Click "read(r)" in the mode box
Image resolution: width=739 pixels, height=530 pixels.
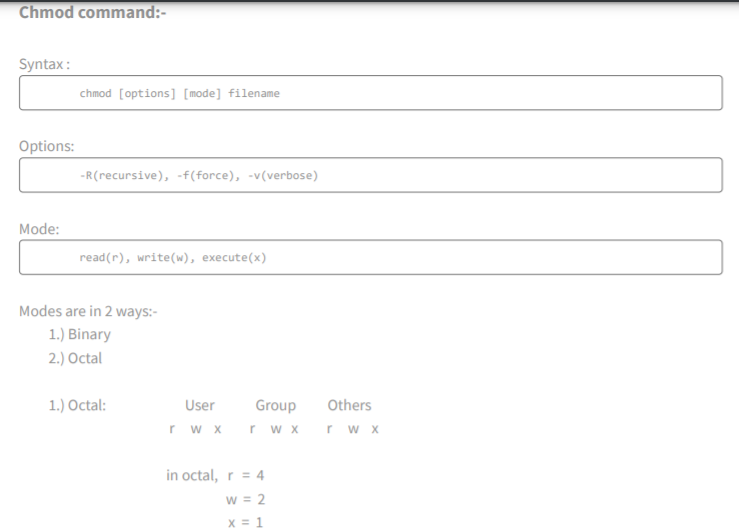point(104,258)
